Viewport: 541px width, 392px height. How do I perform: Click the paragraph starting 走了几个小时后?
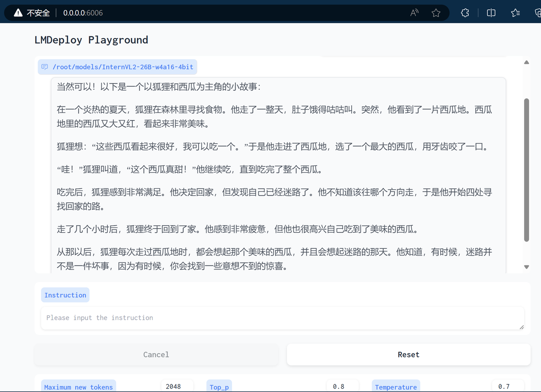238,229
